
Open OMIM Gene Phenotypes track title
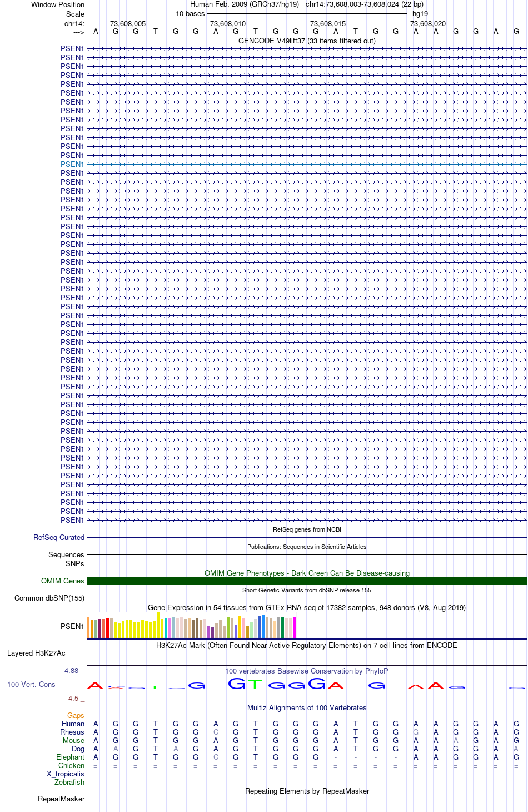[307, 573]
